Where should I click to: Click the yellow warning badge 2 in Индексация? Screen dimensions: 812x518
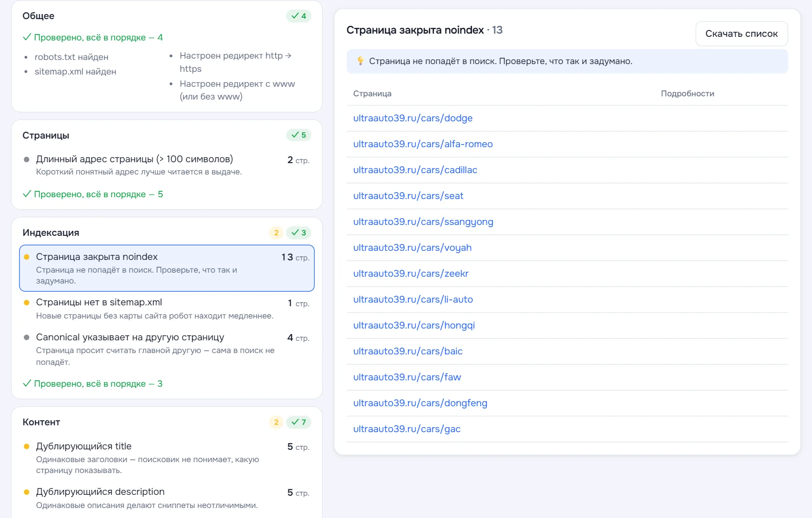pos(276,233)
